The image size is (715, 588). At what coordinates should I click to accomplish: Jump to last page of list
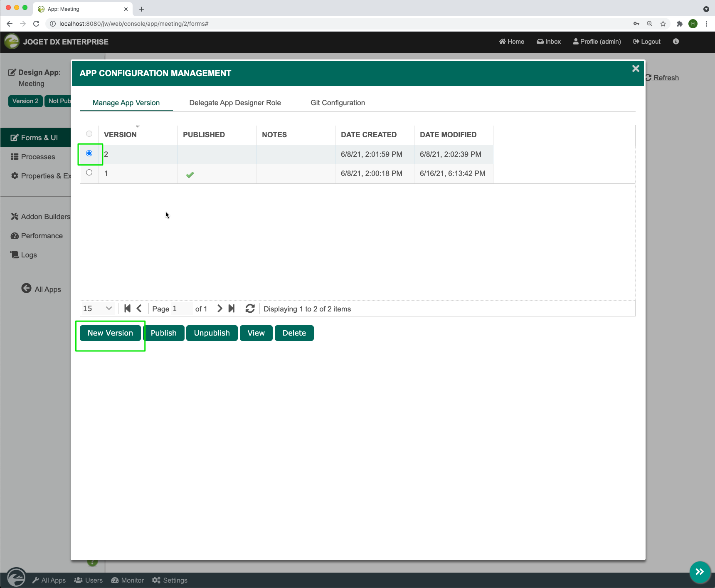[x=232, y=309]
